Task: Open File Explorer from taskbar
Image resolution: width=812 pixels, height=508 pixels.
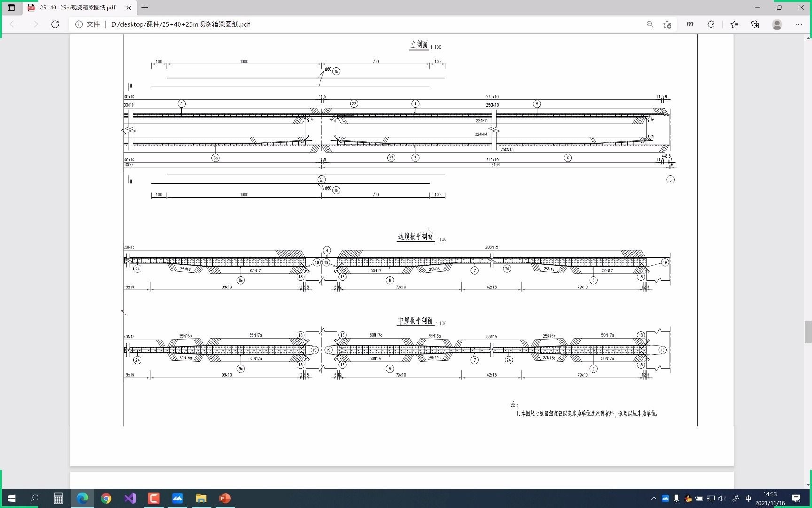Action: (201, 499)
